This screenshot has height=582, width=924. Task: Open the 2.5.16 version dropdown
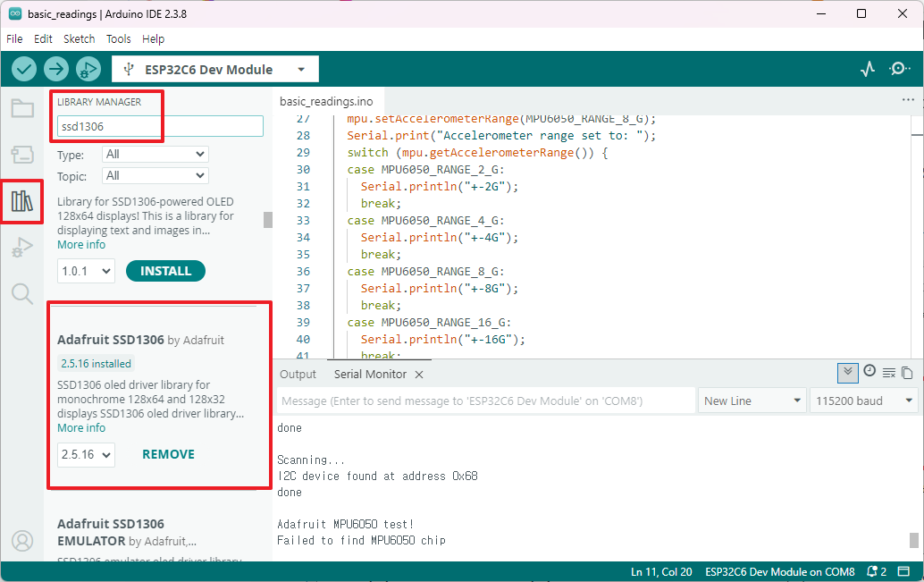pos(86,455)
